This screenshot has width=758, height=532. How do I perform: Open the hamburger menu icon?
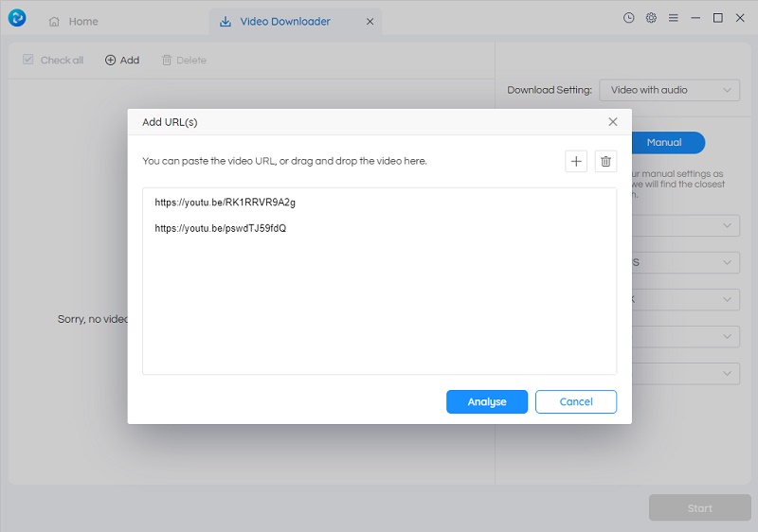click(674, 18)
